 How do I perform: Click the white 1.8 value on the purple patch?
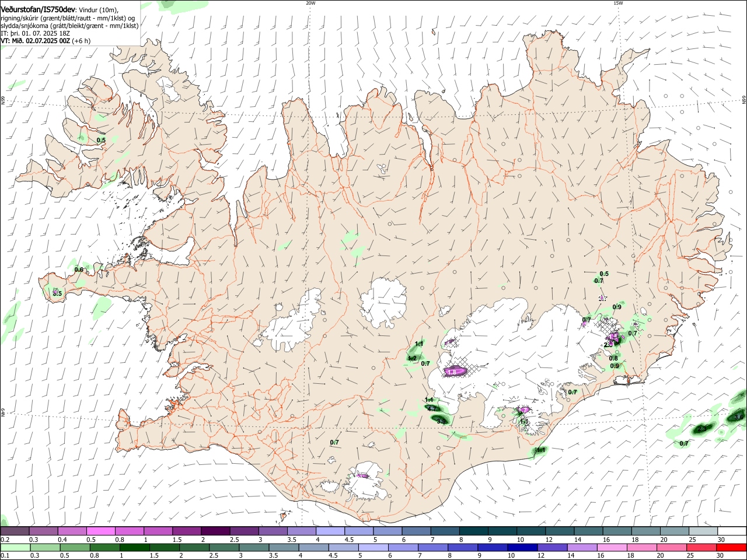[451, 372]
